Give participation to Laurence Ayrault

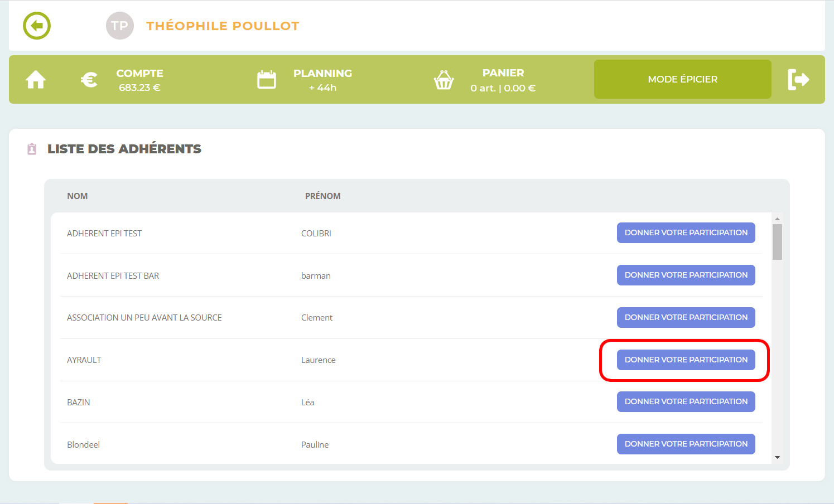tap(686, 360)
